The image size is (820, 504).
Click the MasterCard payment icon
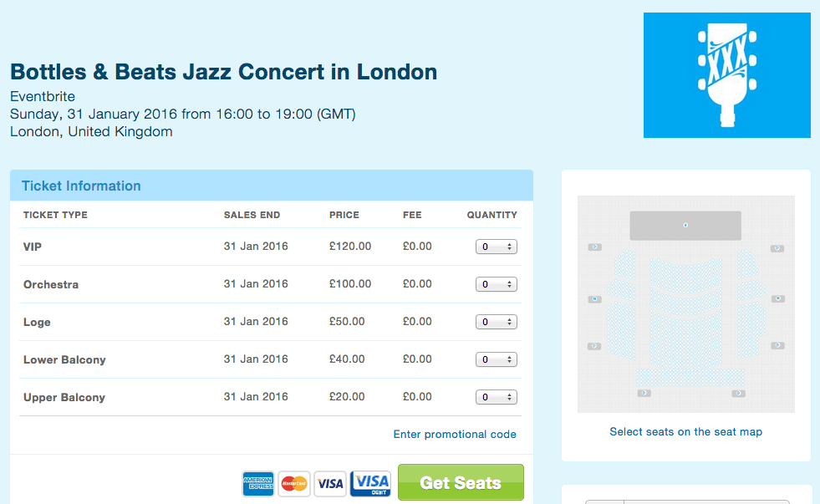click(x=294, y=484)
